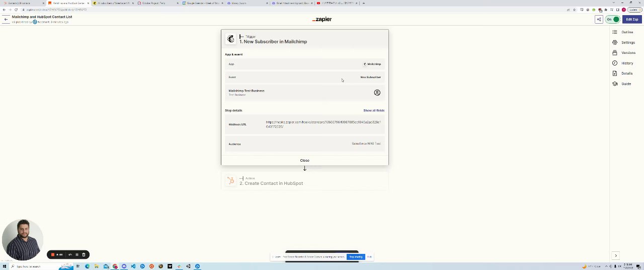Switch to the Google Calendar browser tab

pyautogui.click(x=203, y=3)
